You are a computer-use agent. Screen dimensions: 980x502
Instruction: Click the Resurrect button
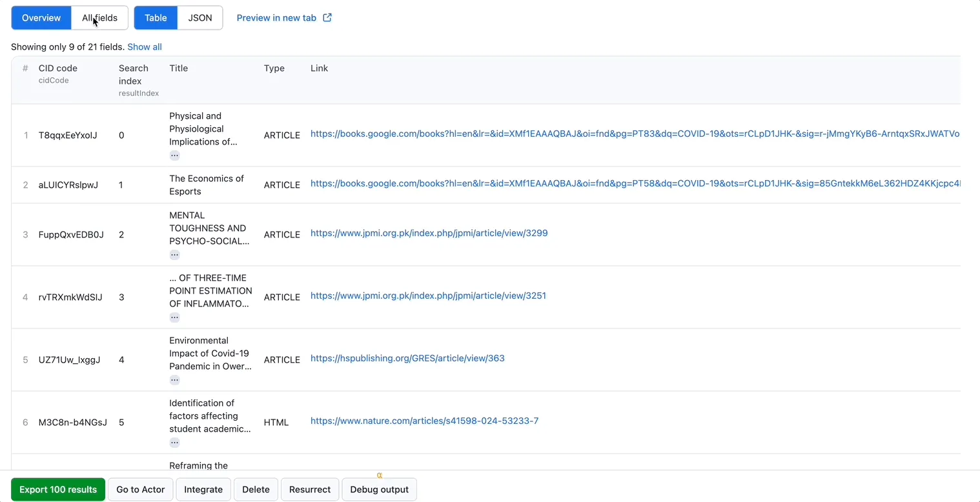pyautogui.click(x=310, y=489)
